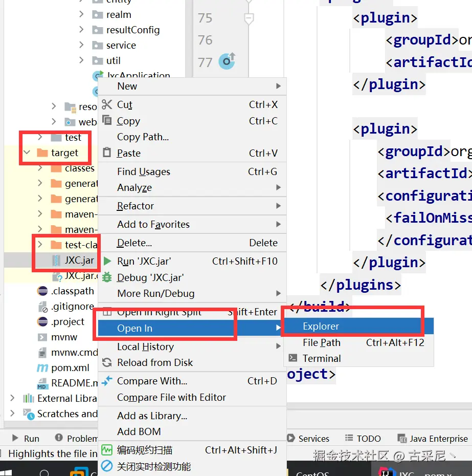Click the Windows Start button
Viewport: 472px width, 476px height.
(6, 472)
